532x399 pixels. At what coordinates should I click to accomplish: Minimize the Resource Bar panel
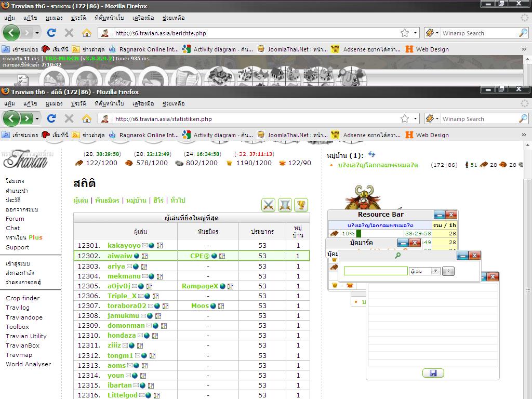coord(439,215)
